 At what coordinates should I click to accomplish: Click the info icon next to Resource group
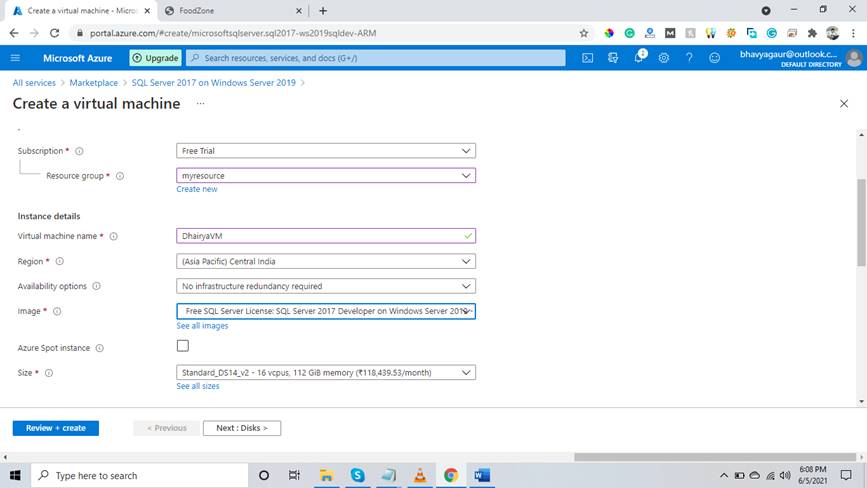[x=120, y=176]
